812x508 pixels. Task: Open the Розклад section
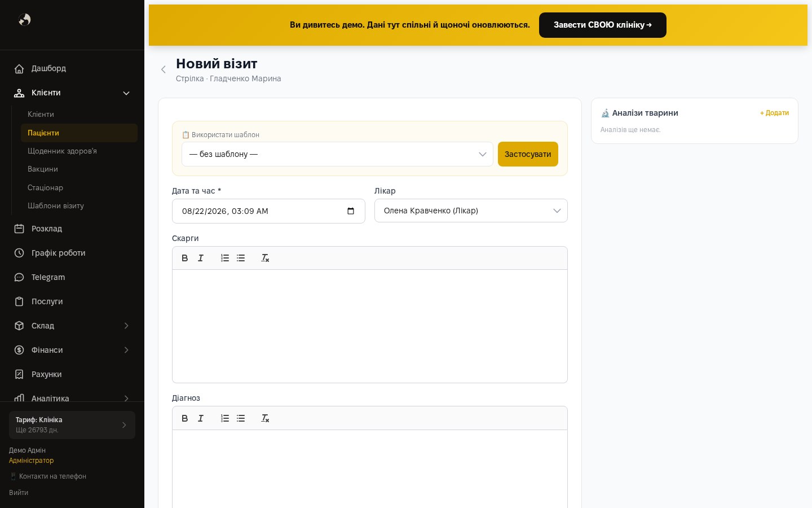click(72, 229)
